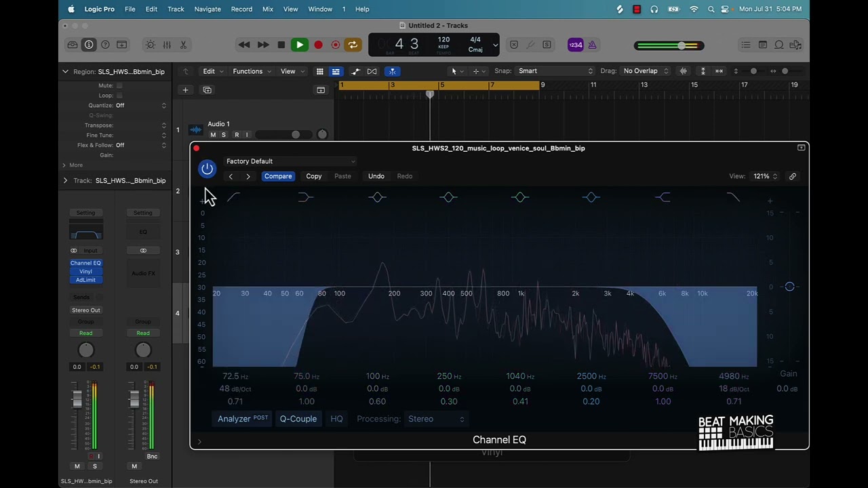Screen dimensions: 868x488
Task: Open the media Browsers icon
Action: coord(795,45)
